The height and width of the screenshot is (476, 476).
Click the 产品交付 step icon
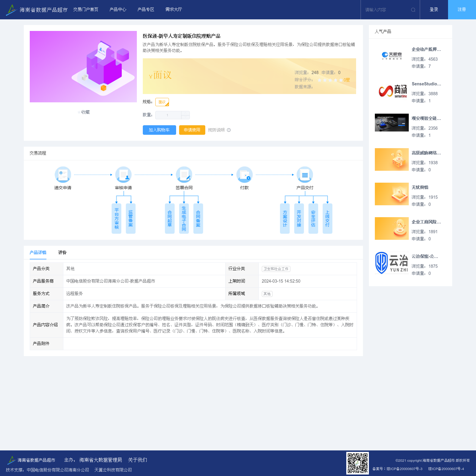click(x=305, y=175)
